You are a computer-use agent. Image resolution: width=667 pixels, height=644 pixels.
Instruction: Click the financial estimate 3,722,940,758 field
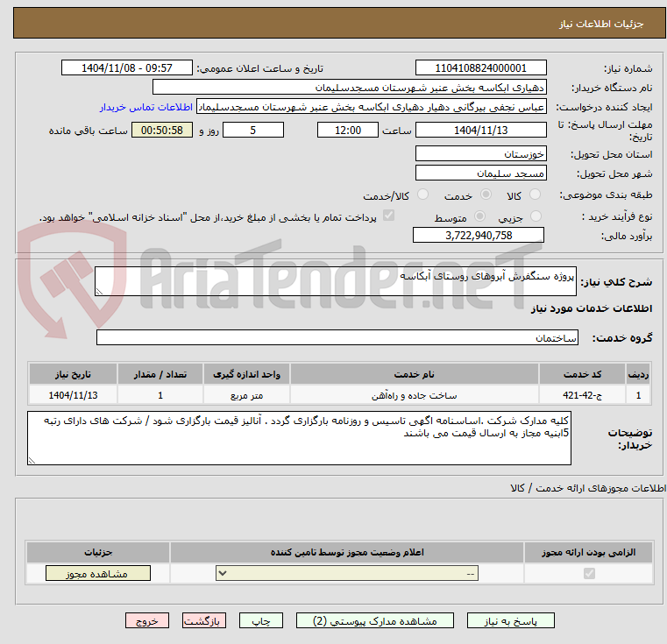pyautogui.click(x=479, y=235)
